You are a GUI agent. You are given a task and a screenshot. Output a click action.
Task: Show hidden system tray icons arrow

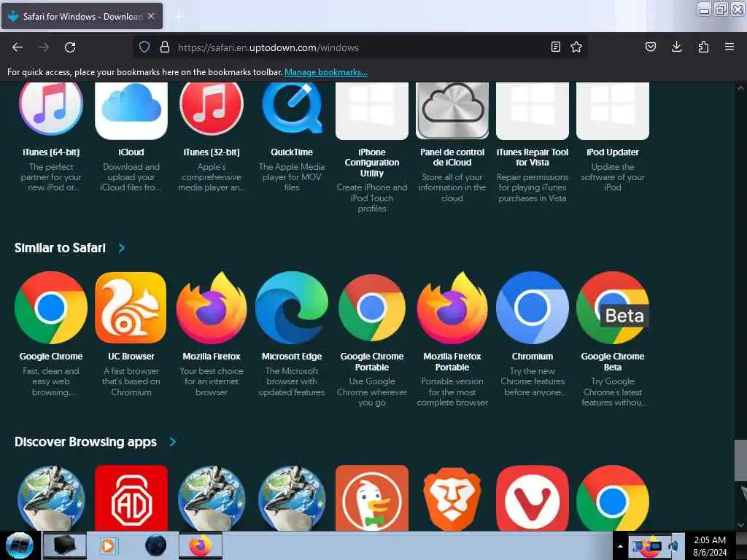click(620, 547)
